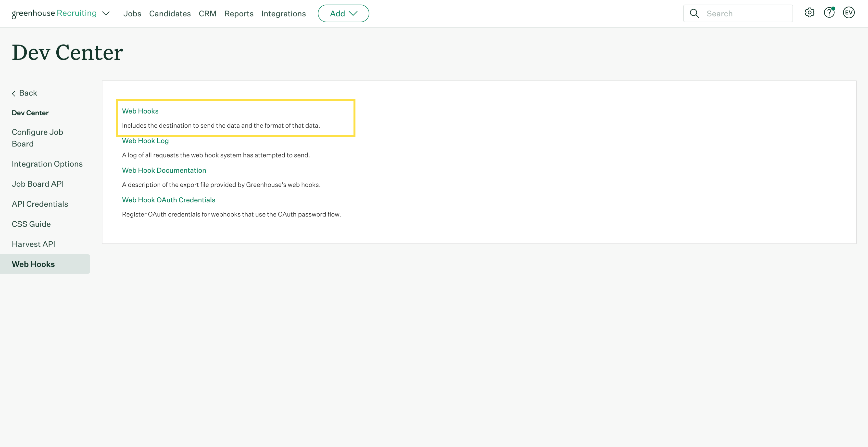Click the help question mark icon
The image size is (868, 447).
click(829, 13)
